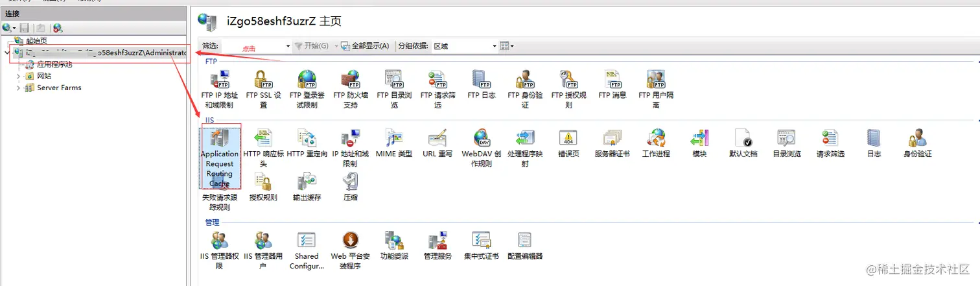980x286 pixels.
Task: Open the 开始(G) button dropdown arrow
Action: click(x=335, y=46)
